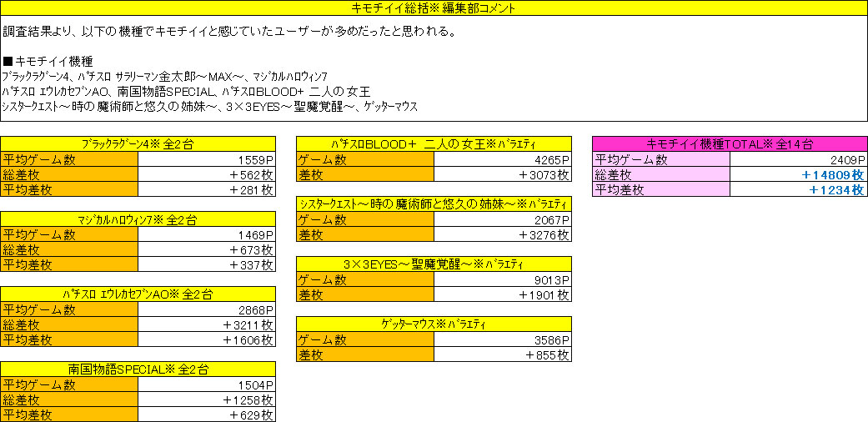Click the マジカルハロウィン7 table header
The image size is (868, 422).
(x=138, y=220)
